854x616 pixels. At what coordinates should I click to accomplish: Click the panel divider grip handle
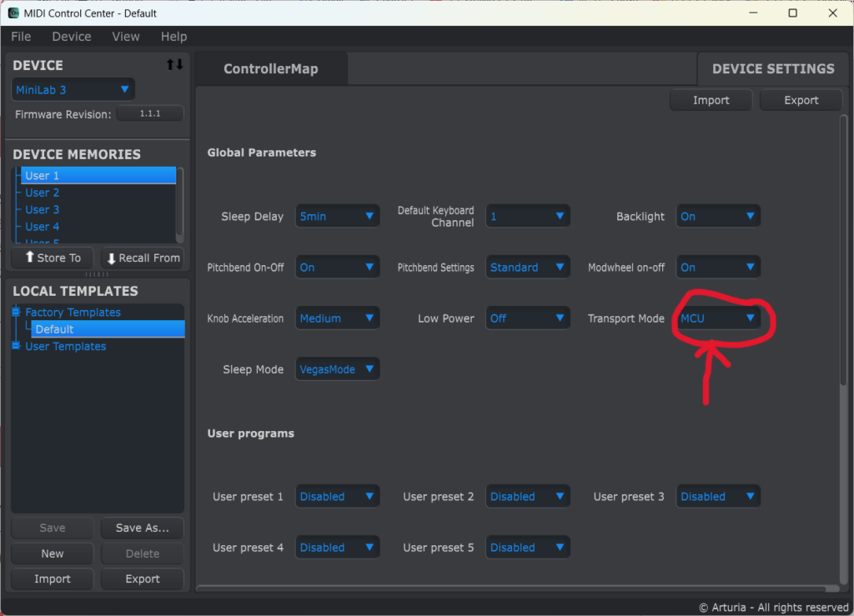click(x=97, y=273)
